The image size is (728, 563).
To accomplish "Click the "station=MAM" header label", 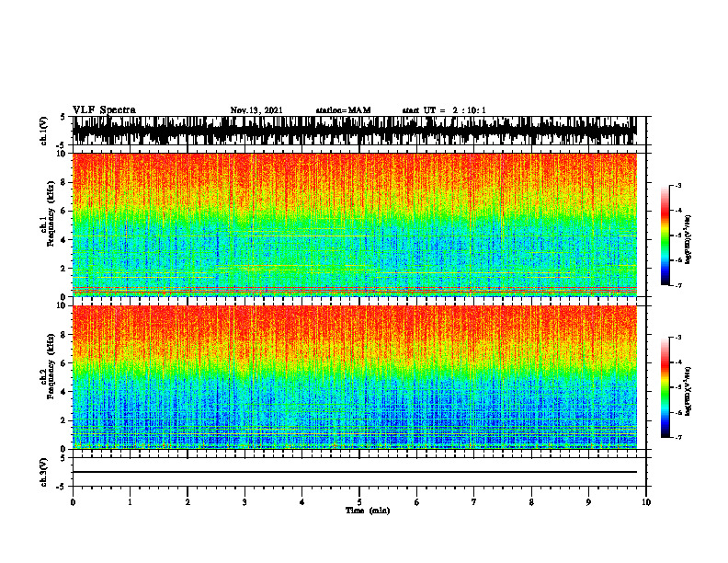I will [343, 110].
